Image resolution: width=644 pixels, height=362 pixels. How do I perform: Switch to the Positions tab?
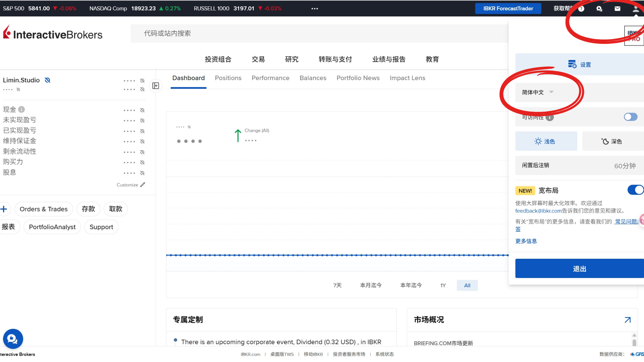pyautogui.click(x=228, y=78)
